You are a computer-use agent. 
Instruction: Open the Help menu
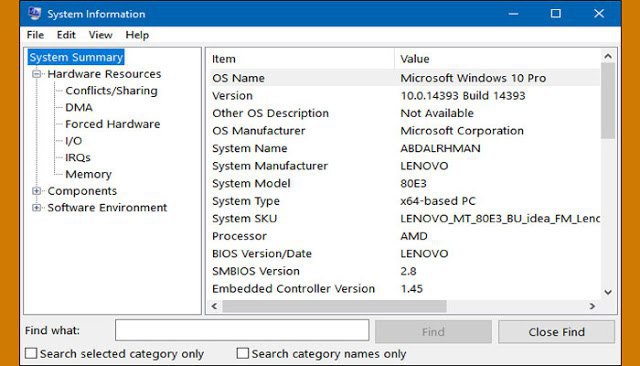[137, 35]
